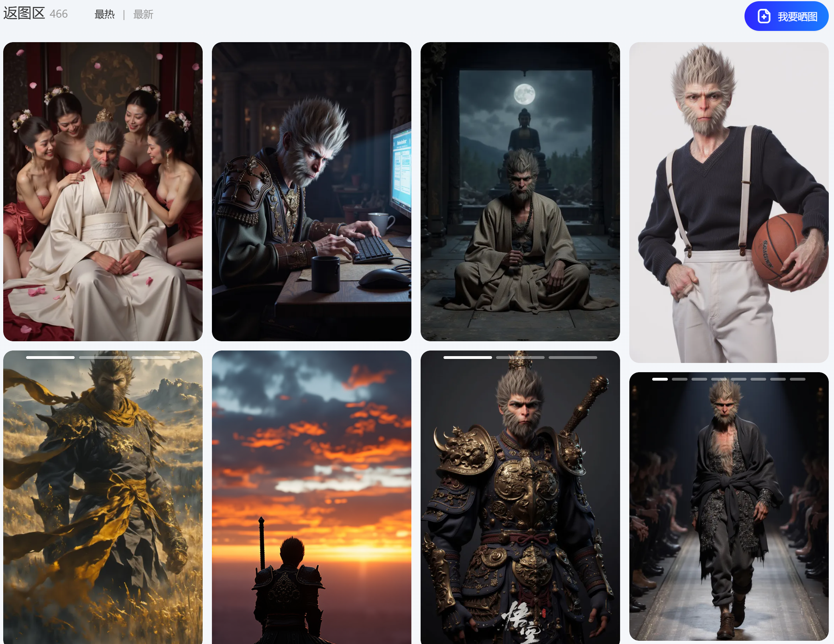Open the golden armored monkey with staff image
Image resolution: width=834 pixels, height=644 pixels.
point(520,497)
